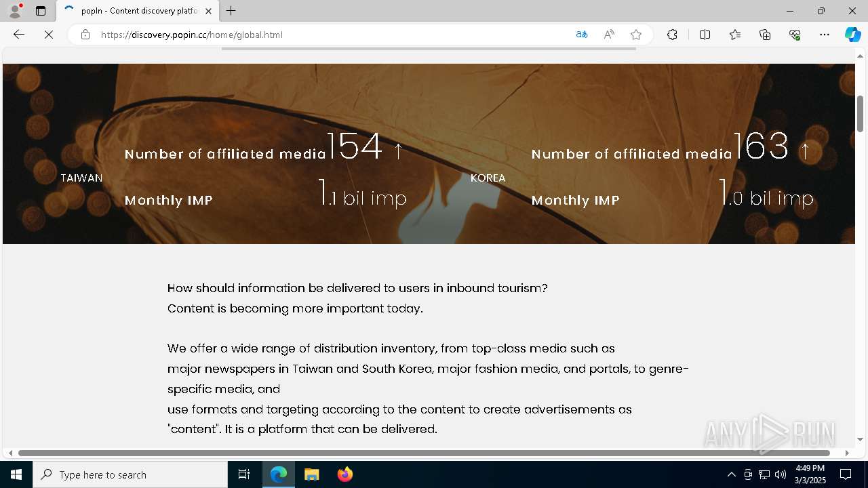Open the volume control speaker icon
Viewport: 868px width, 488px height.
pos(781,474)
